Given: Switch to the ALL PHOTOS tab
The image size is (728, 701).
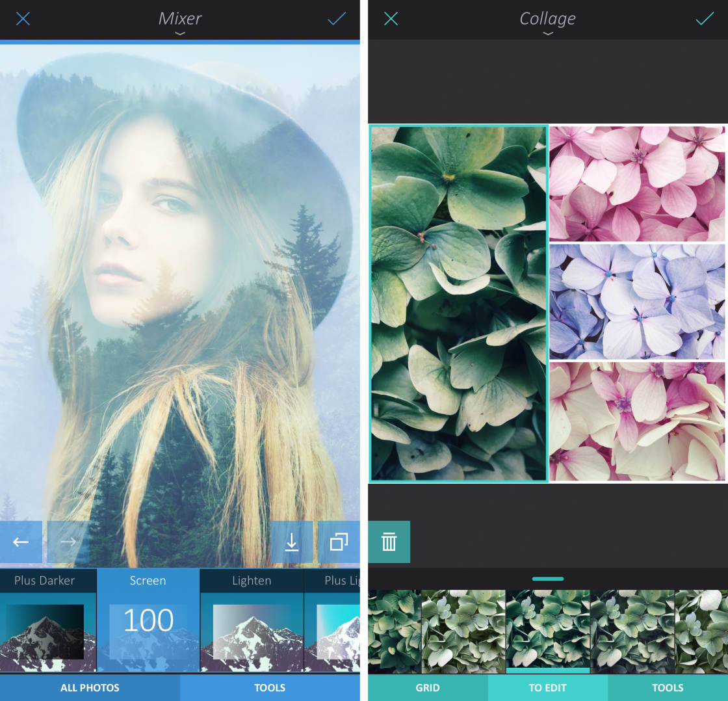Looking at the screenshot, I should (90, 687).
